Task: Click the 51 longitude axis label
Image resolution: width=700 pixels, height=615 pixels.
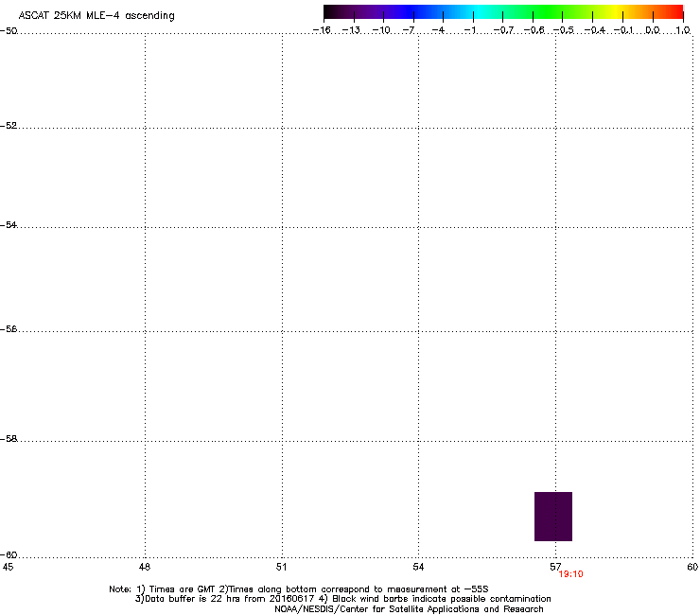Action: [x=281, y=567]
